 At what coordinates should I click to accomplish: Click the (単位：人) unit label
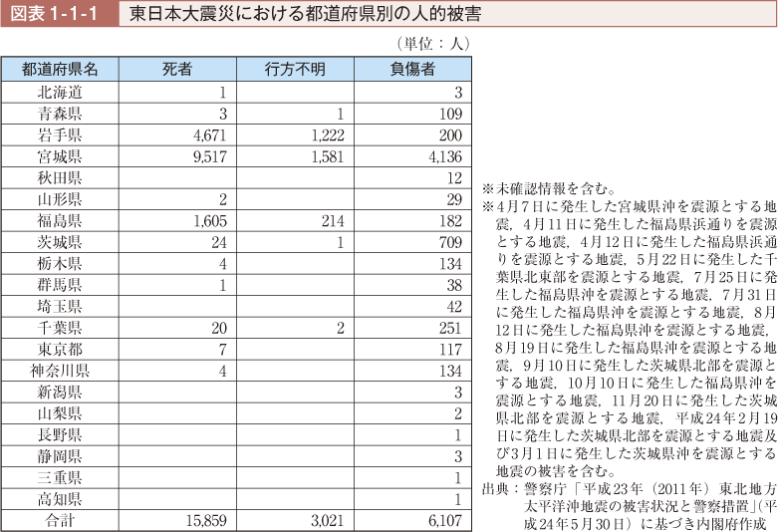[x=432, y=44]
